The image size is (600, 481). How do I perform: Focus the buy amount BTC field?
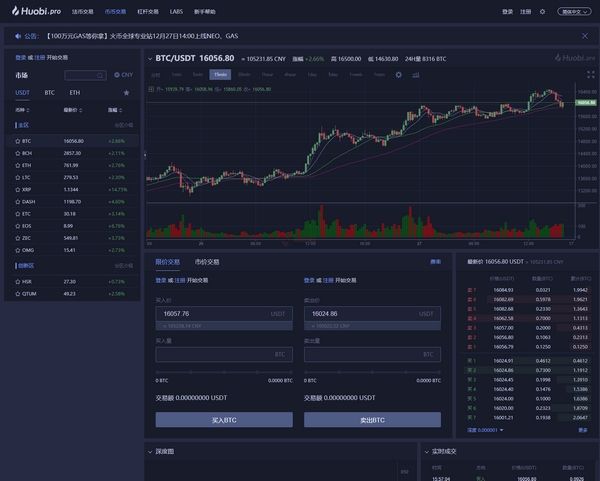pyautogui.click(x=224, y=354)
